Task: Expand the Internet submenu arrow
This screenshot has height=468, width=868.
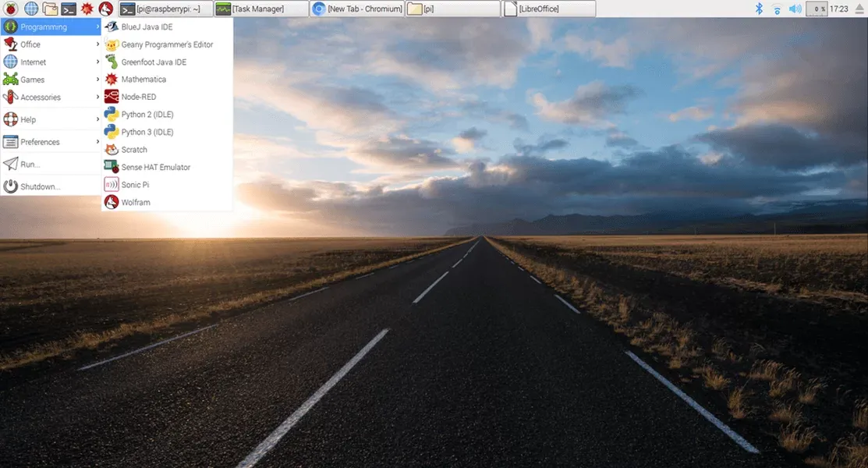Action: (97, 62)
